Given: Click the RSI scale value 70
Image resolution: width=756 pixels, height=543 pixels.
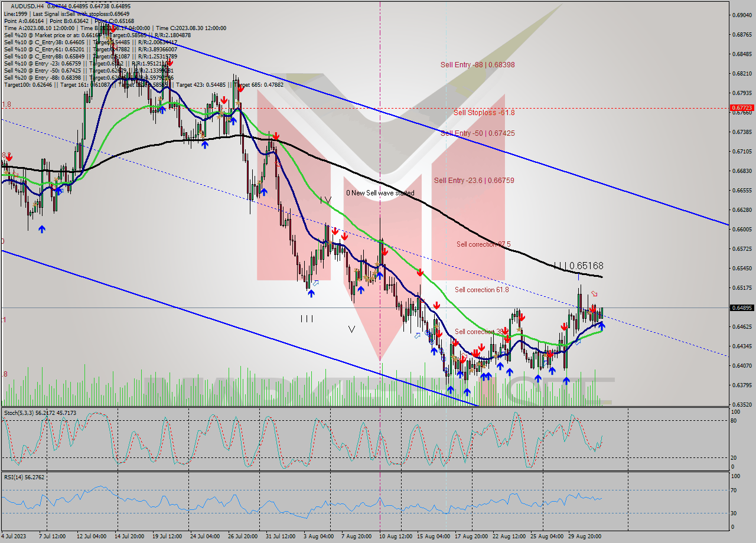Looking at the screenshot, I should pos(733,490).
